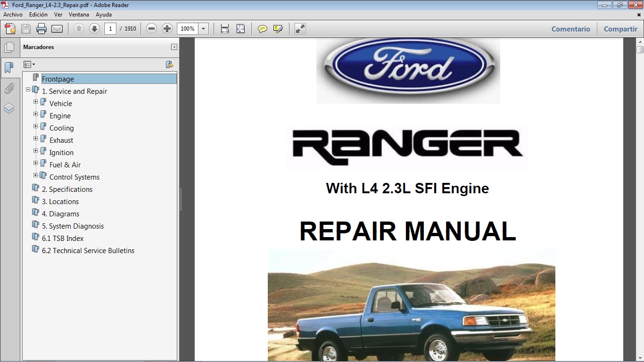Viewport: 644px width, 362px height.
Task: Click the fit one full page icon
Action: coord(240,29)
